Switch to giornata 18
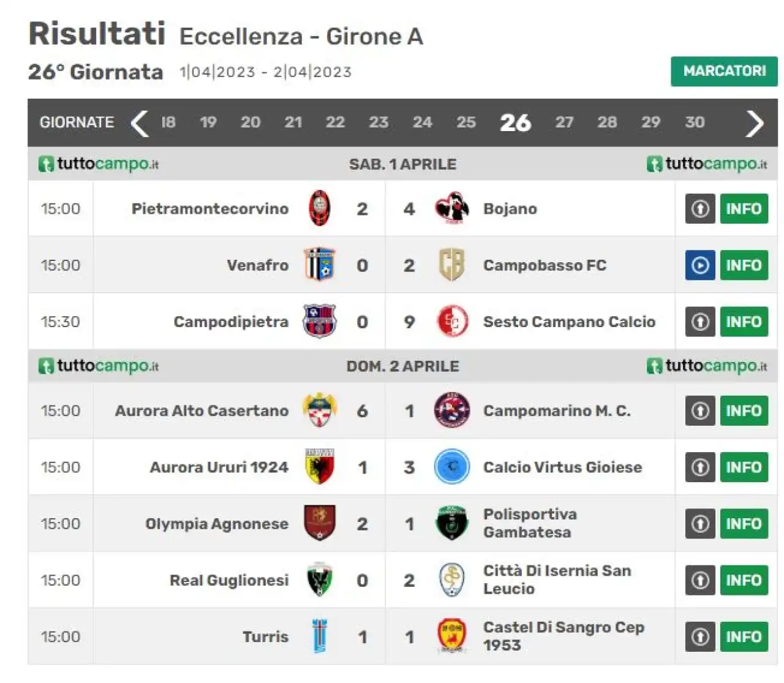 click(x=168, y=123)
